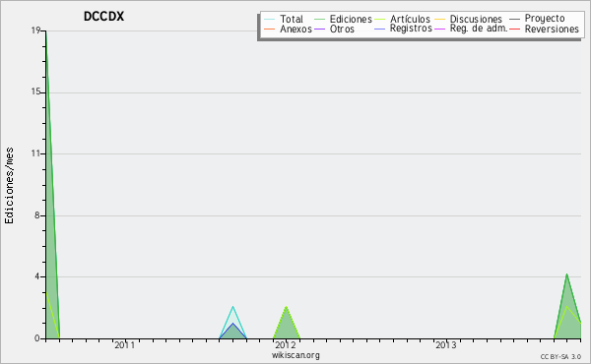
Task: Click the green Ediciones legend color line
Action: point(319,20)
